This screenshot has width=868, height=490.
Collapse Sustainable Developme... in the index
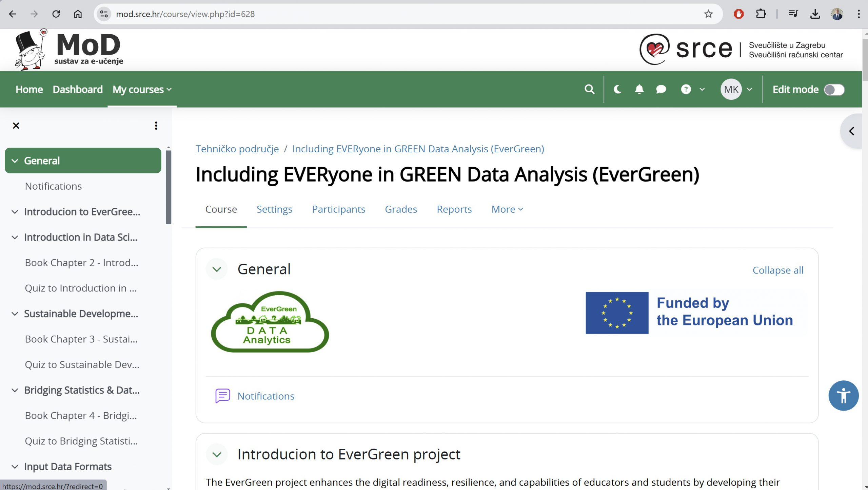coord(15,314)
